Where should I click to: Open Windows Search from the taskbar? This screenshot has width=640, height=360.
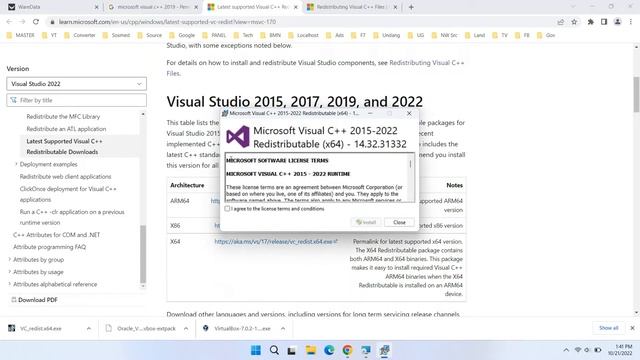[274, 350]
